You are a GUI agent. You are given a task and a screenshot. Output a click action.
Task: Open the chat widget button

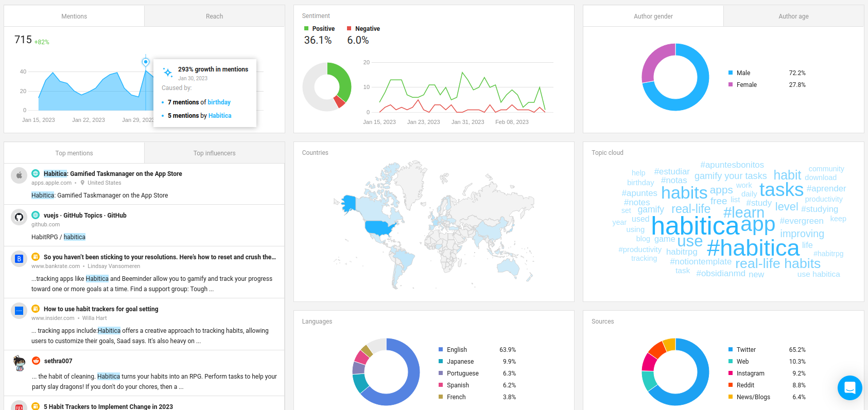tap(850, 388)
